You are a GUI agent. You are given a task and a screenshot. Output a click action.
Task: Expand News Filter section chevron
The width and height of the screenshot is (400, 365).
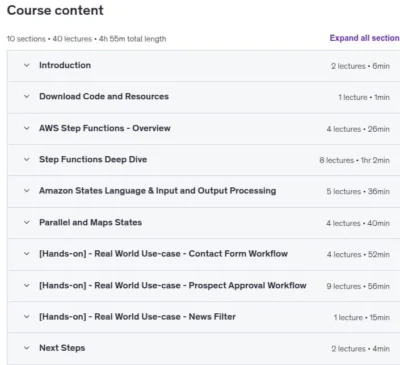click(x=27, y=317)
